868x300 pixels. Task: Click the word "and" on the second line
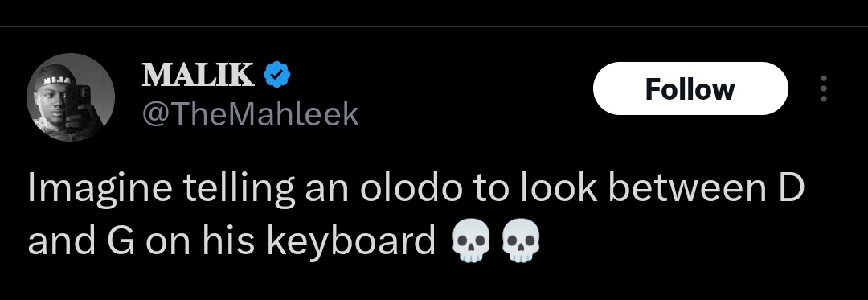62,241
